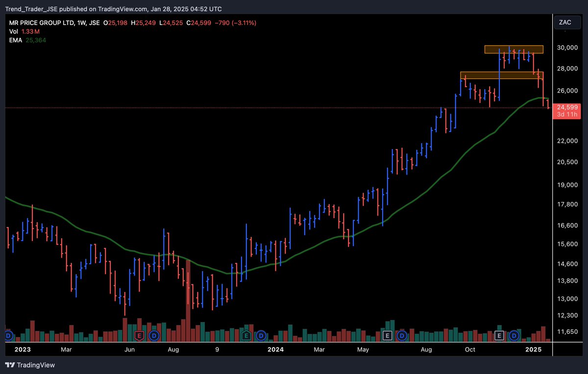Click the 26,000 price axis label
588x374 pixels.
coord(567,91)
